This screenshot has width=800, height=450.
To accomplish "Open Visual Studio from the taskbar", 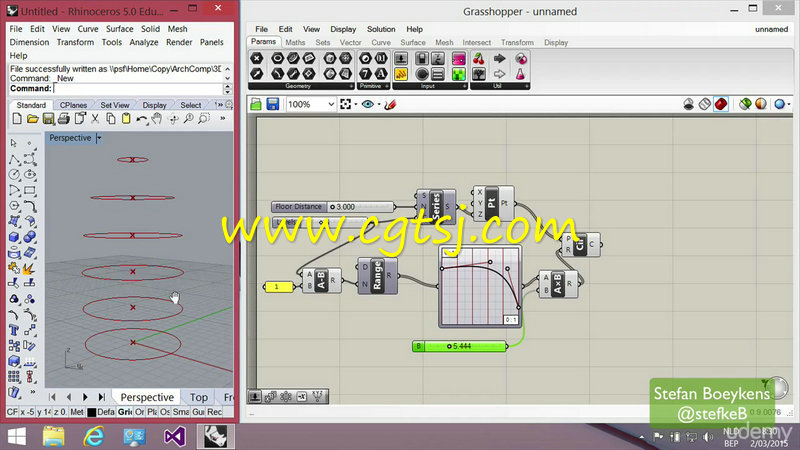I will 174,437.
